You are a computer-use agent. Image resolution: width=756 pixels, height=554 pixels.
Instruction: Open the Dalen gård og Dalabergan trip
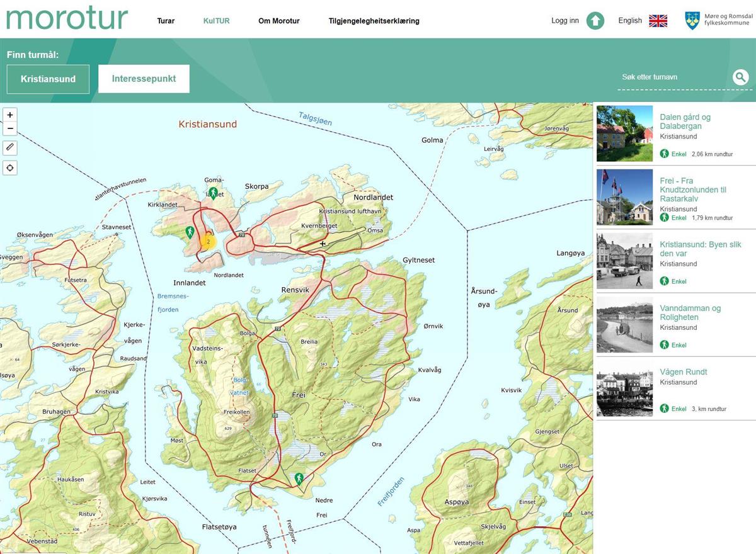[685, 122]
